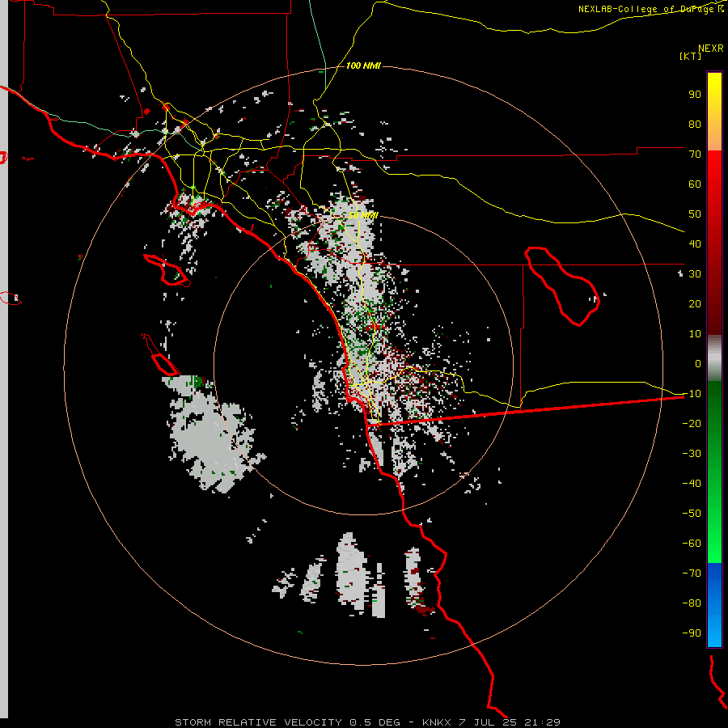Click the NEXR label above the color scale
This screenshot has width=728, height=728.
coord(710,49)
